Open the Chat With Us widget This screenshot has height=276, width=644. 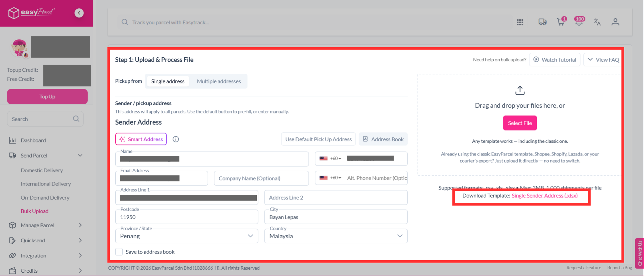pyautogui.click(x=639, y=253)
